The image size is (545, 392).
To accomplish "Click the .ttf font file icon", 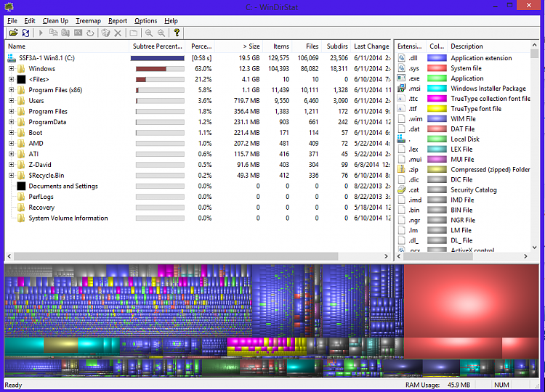I will click(401, 108).
